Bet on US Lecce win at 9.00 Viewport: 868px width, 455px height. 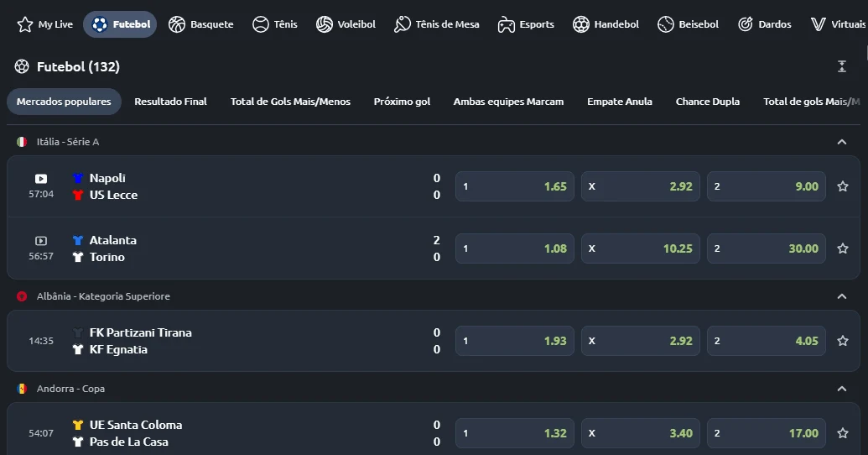click(x=767, y=186)
